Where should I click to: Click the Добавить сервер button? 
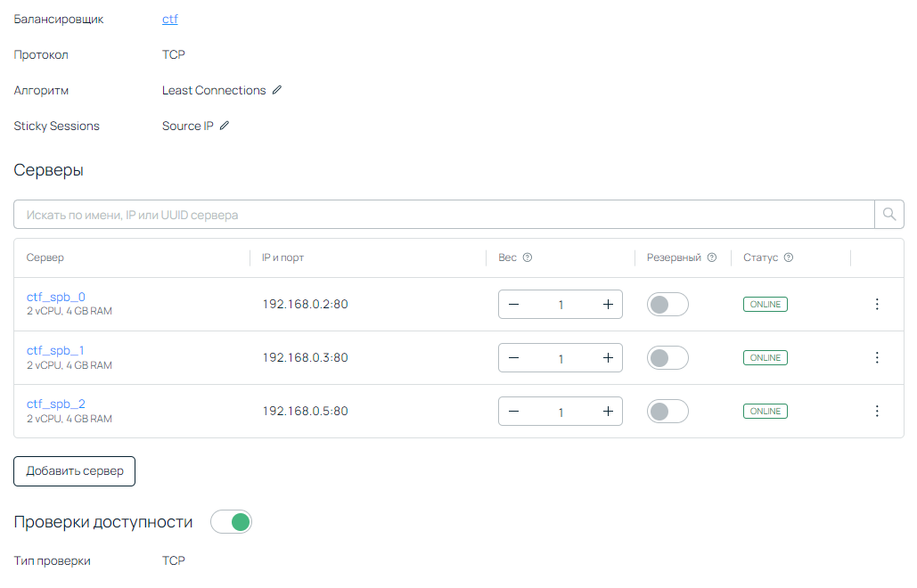click(x=74, y=471)
